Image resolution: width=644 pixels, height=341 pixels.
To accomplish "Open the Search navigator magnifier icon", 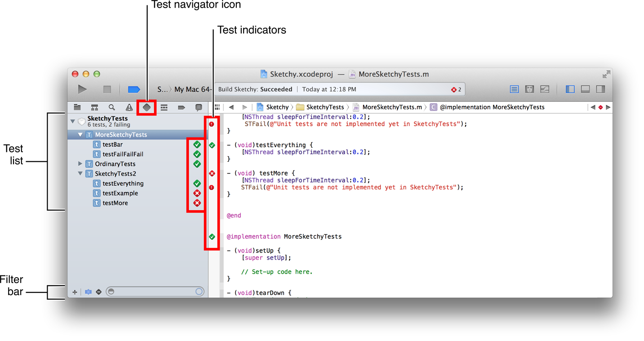I will [111, 107].
